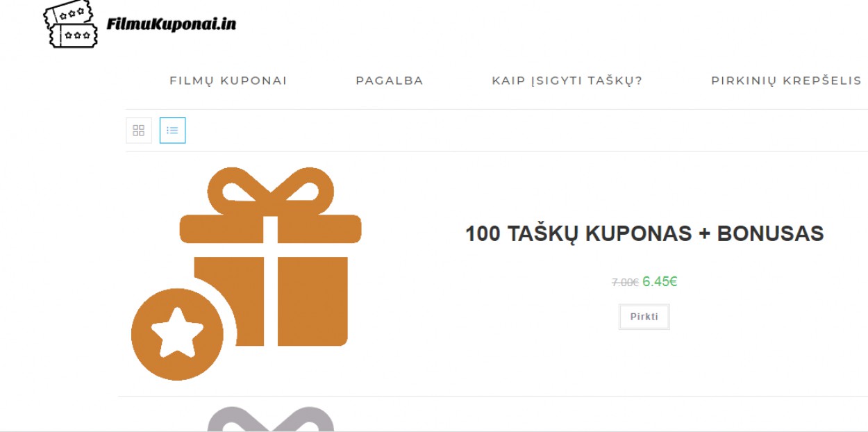
Task: Open the Filmų Kuponai menu item
Action: pos(228,81)
